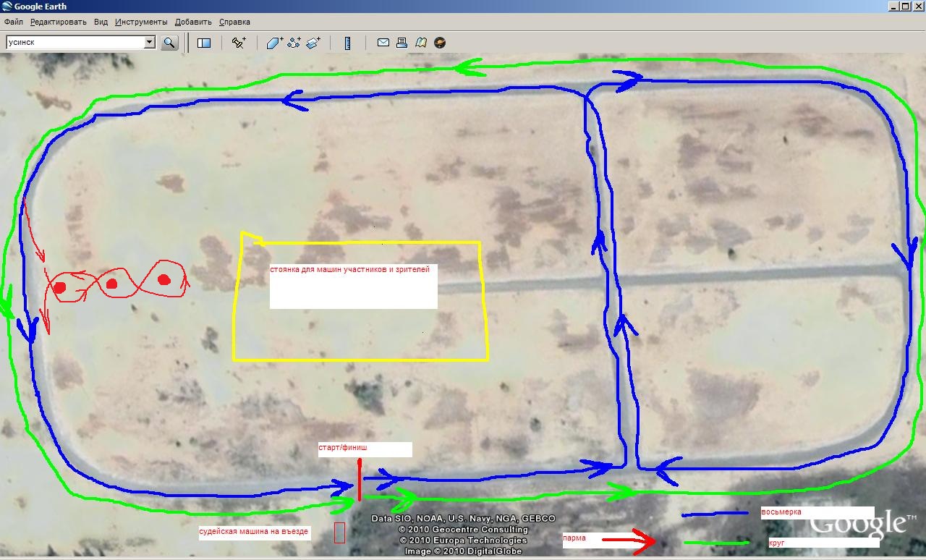Open the Вид menu
The width and height of the screenshot is (926, 560).
pos(101,22)
